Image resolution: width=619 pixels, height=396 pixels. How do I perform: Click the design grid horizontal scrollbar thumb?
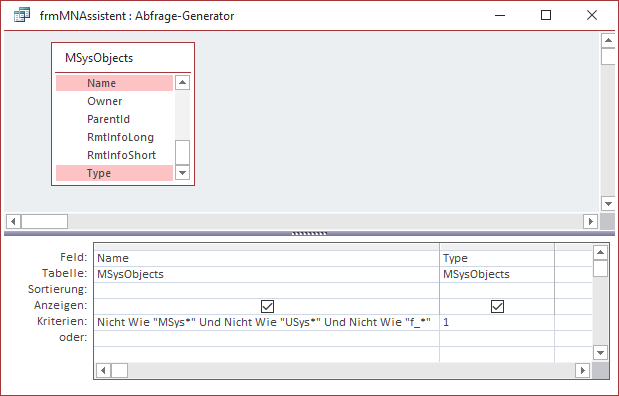click(x=120, y=370)
